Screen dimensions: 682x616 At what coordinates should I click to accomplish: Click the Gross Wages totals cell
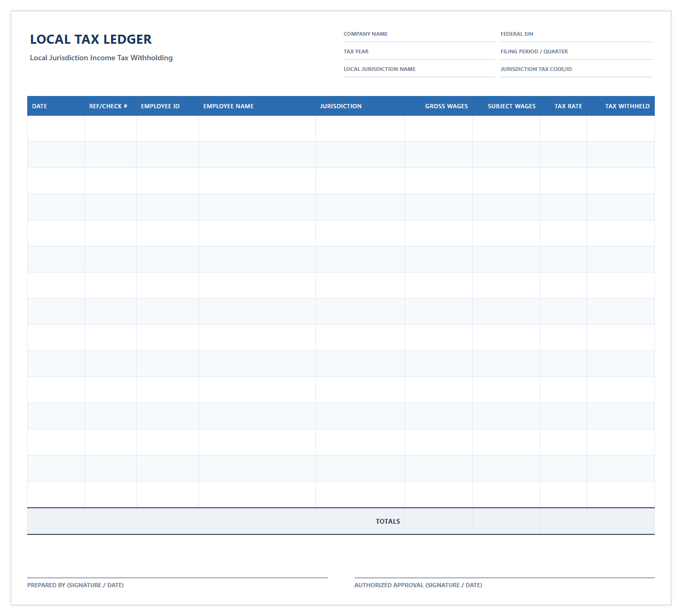point(439,522)
